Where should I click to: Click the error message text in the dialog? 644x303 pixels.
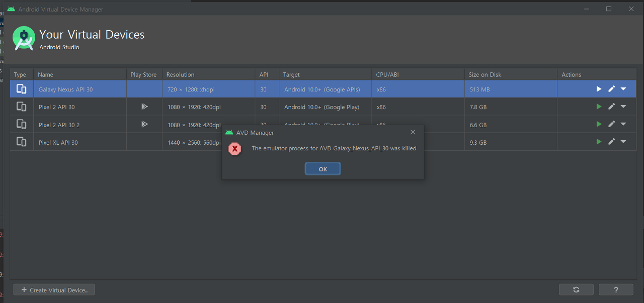(335, 148)
